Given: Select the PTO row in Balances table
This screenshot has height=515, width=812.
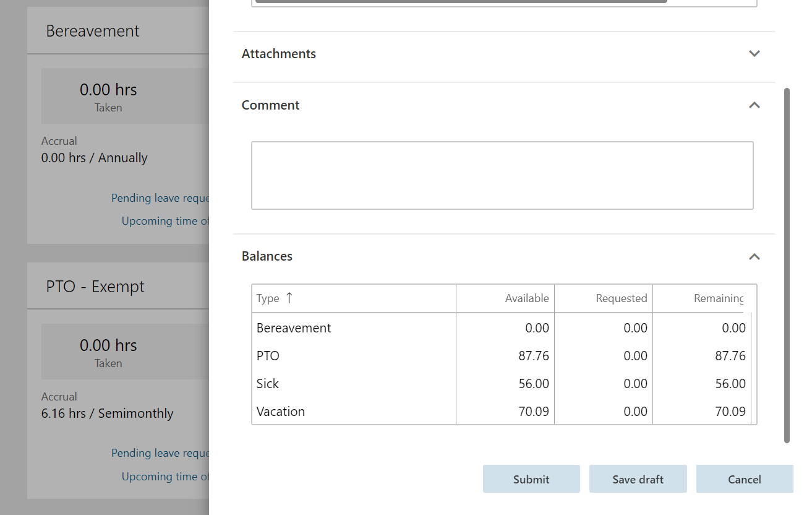Looking at the screenshot, I should (268, 356).
